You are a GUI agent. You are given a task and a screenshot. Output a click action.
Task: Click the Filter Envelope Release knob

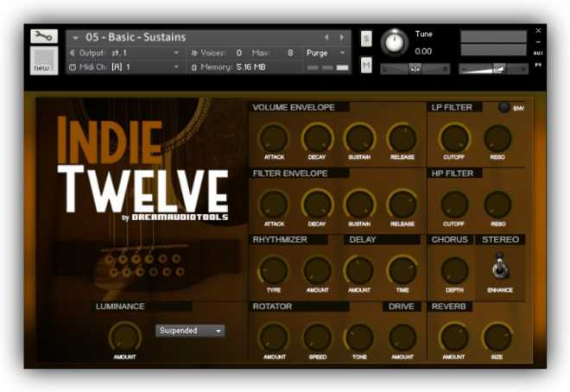[402, 205]
